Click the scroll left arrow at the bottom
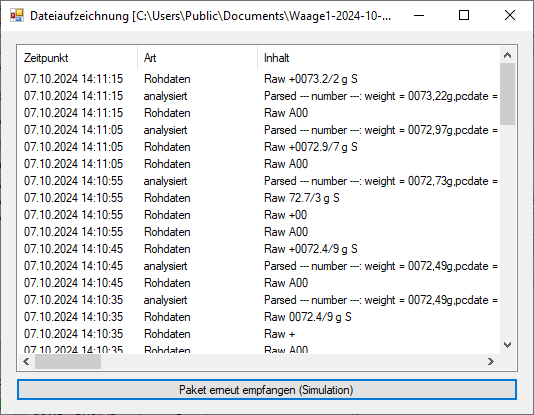The width and height of the screenshot is (534, 415). point(26,362)
